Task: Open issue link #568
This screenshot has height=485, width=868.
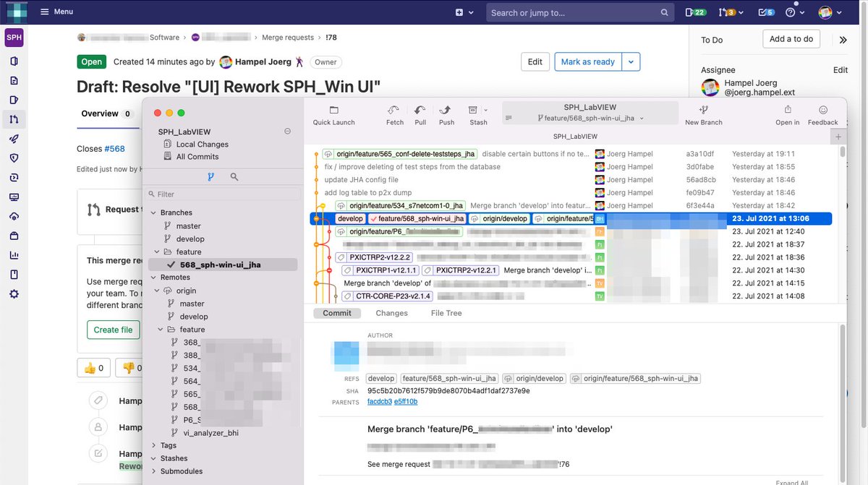Action: [114, 149]
